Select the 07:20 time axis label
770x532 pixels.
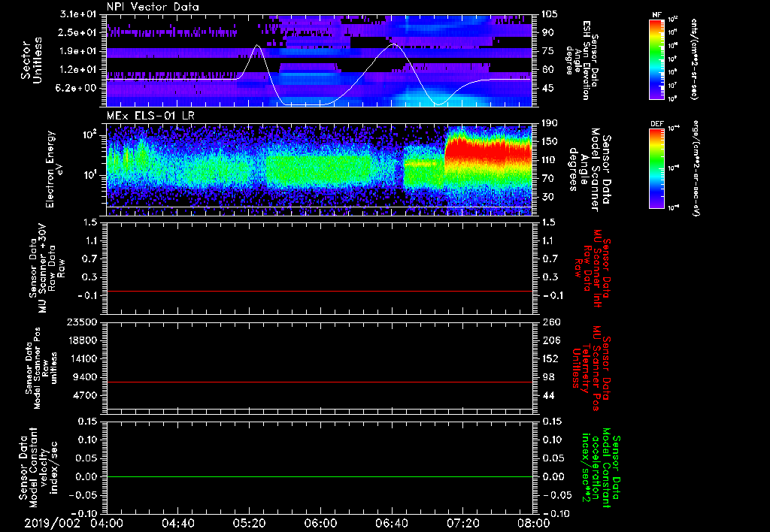tap(462, 523)
